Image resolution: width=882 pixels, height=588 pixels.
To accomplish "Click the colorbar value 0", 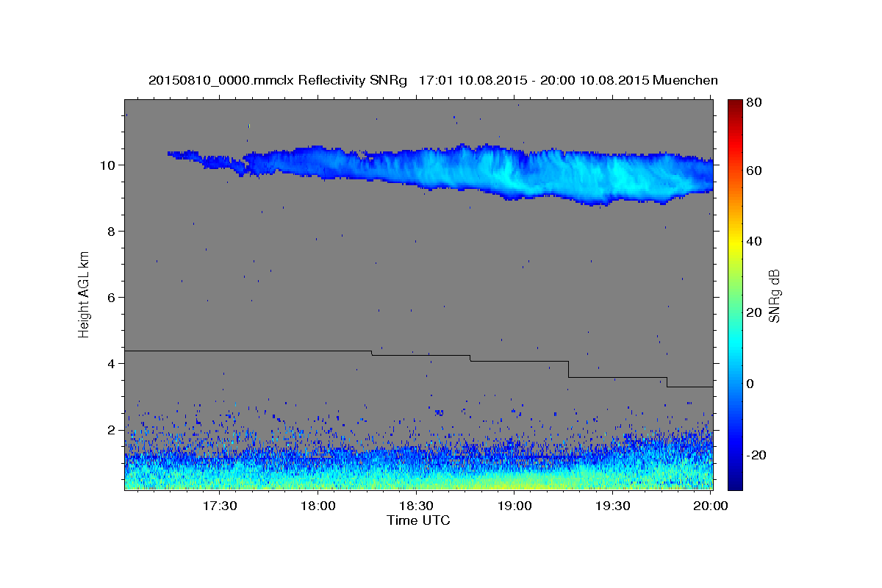I will (750, 384).
